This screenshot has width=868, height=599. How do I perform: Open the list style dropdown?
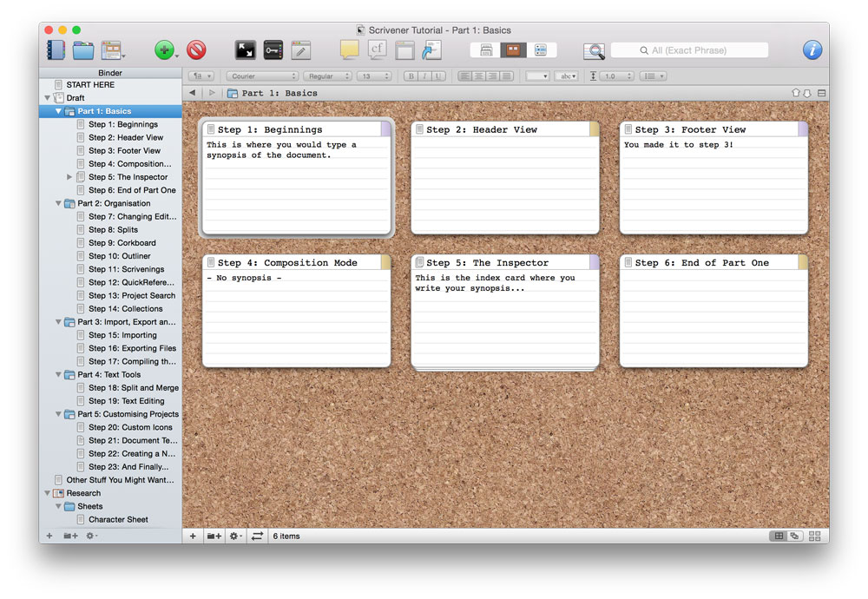pyautogui.click(x=654, y=76)
